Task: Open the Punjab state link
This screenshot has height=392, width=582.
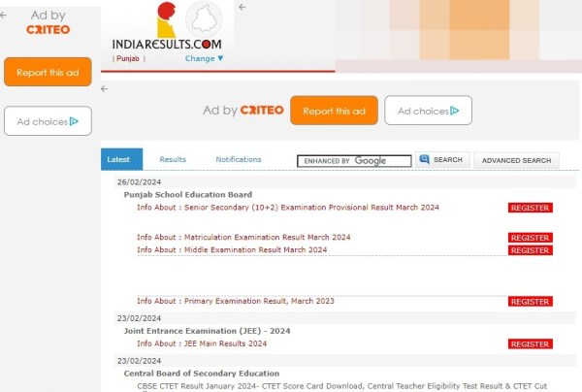Action: [x=128, y=58]
